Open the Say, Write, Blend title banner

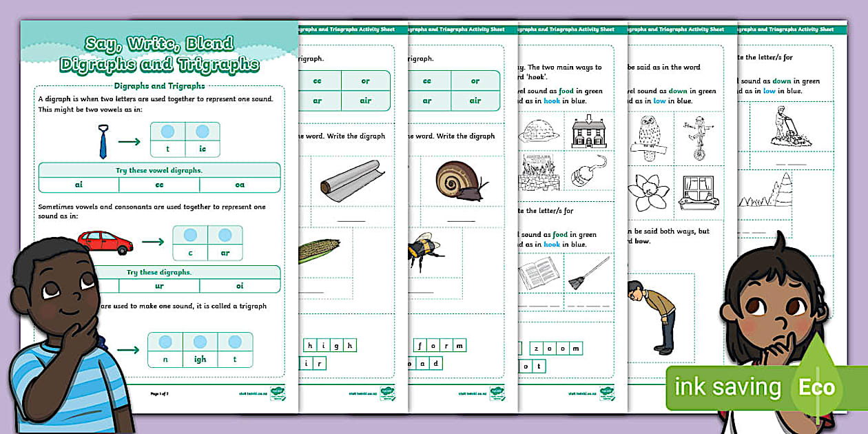[x=160, y=52]
